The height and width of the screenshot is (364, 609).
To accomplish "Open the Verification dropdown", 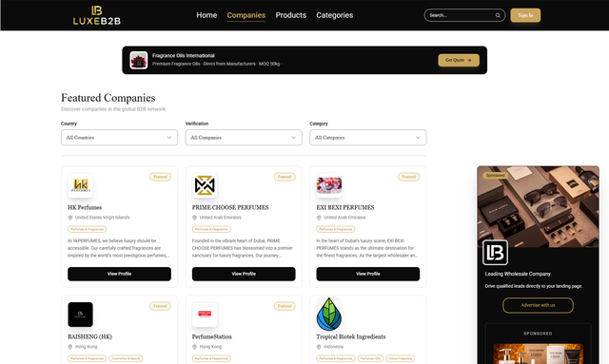I will coord(244,138).
